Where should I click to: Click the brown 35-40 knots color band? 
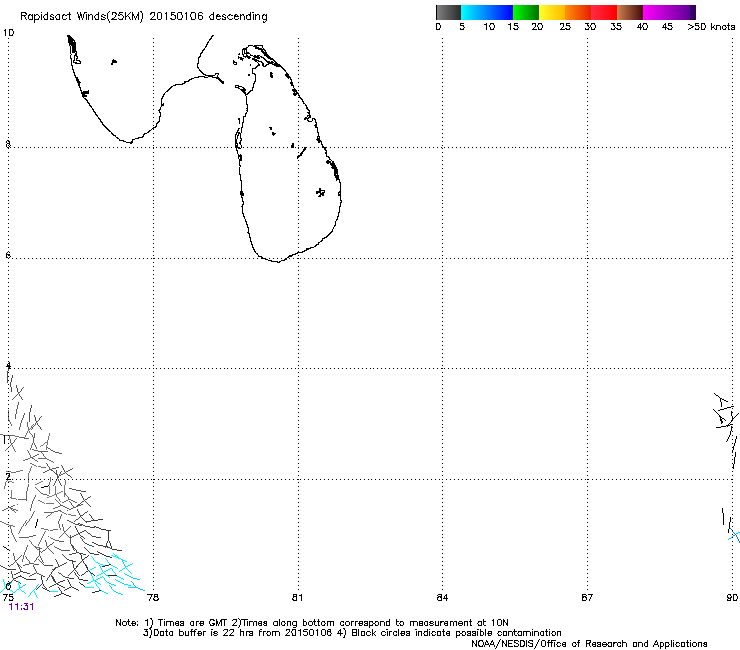coord(630,12)
